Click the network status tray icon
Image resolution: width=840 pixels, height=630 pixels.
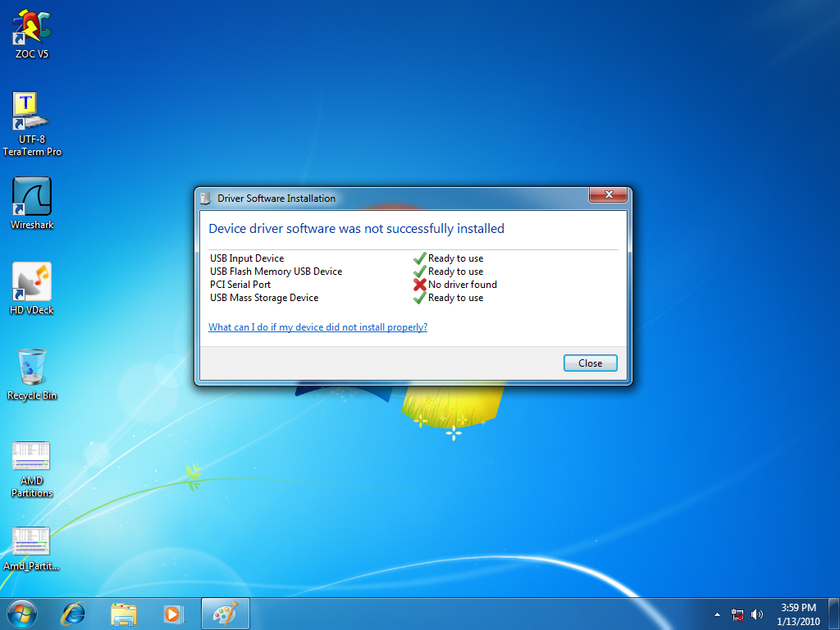(x=737, y=614)
